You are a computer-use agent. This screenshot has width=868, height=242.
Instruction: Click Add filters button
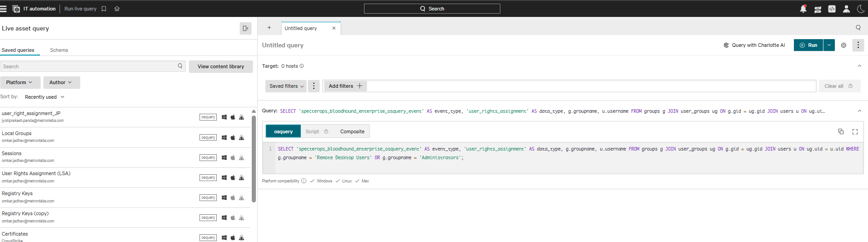tap(345, 86)
